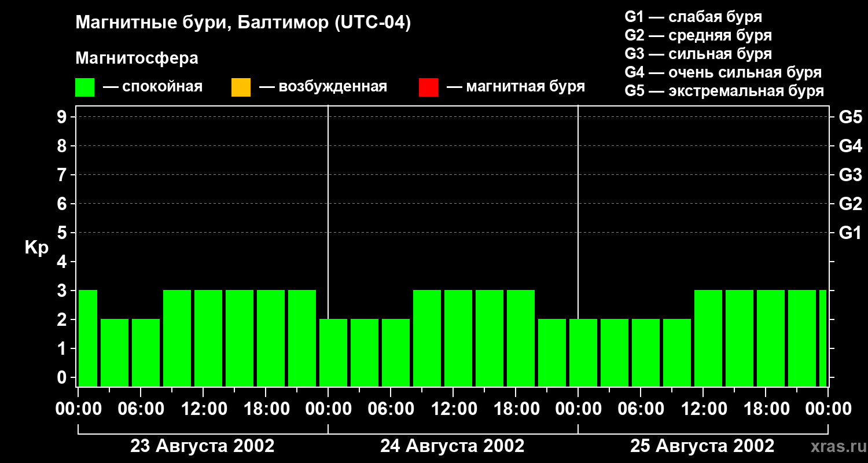Click the 00:00 label starting 25 August
868x463 pixels.
(578, 409)
